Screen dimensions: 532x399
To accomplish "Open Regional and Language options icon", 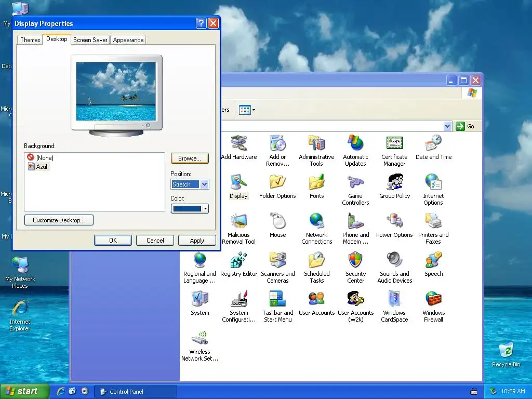I will tap(199, 268).
